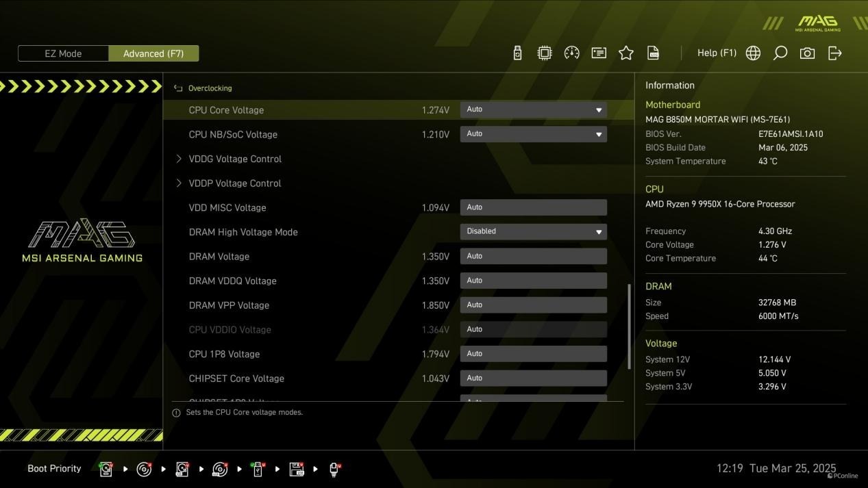The height and width of the screenshot is (488, 868).
Task: Click the 12:19 date and time display
Action: (776, 469)
